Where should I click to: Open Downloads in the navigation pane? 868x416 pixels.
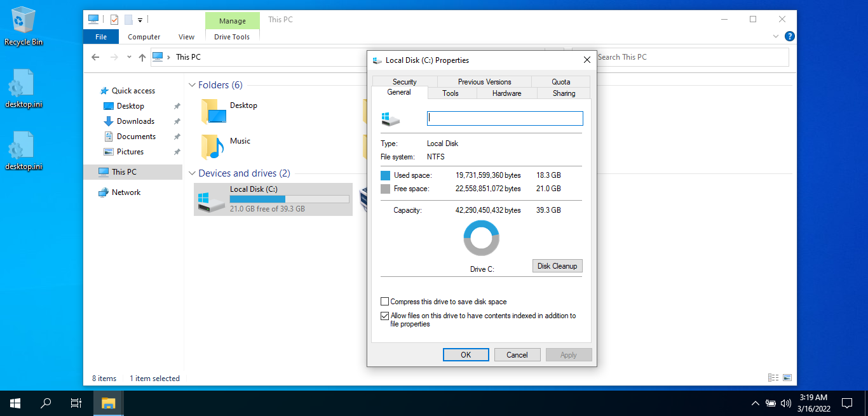point(135,121)
